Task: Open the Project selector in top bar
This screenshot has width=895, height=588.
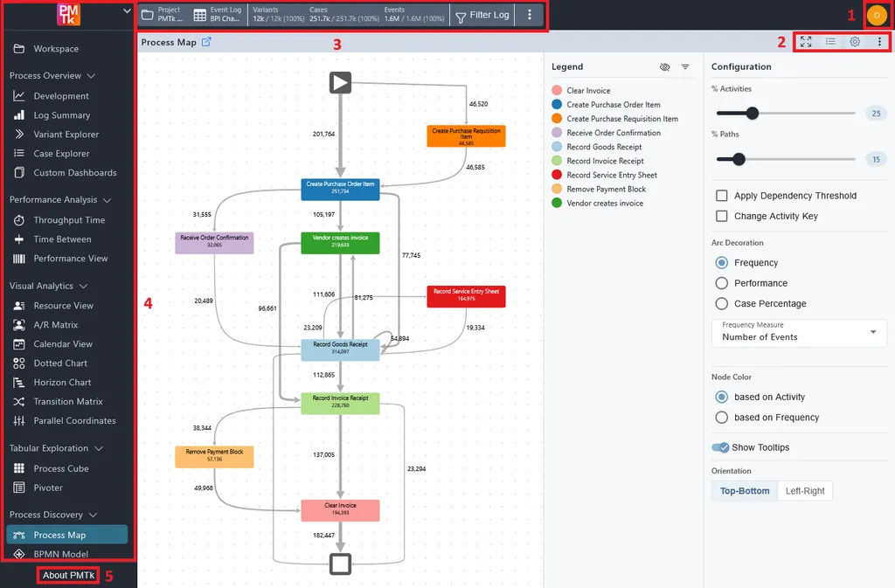Action: coord(163,15)
